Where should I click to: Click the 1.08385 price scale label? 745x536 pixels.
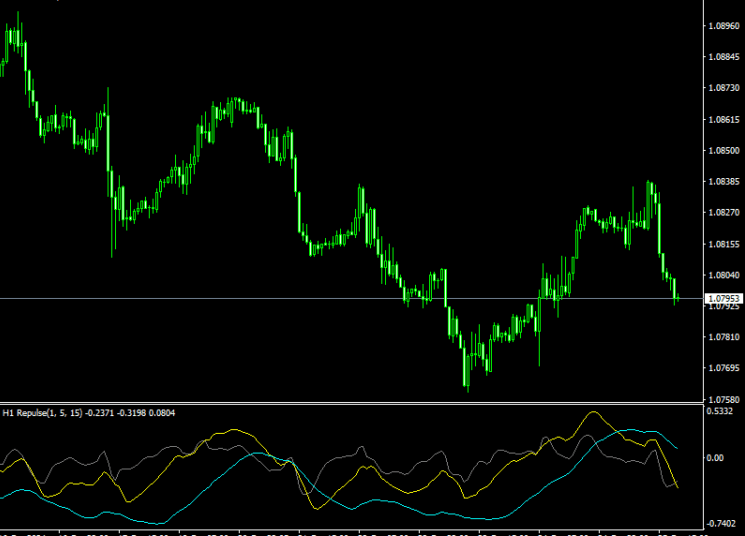point(724,182)
